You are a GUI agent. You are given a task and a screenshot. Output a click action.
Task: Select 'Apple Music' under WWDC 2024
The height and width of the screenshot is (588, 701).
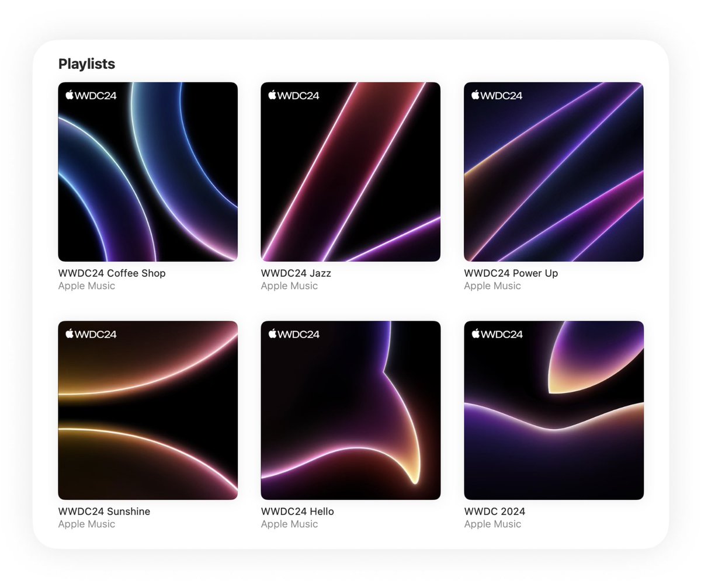(x=492, y=524)
